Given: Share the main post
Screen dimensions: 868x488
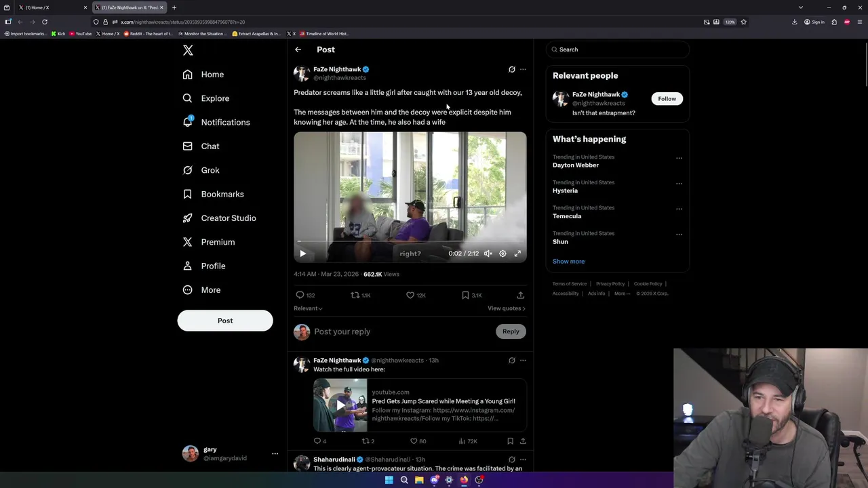Looking at the screenshot, I should [x=520, y=296].
